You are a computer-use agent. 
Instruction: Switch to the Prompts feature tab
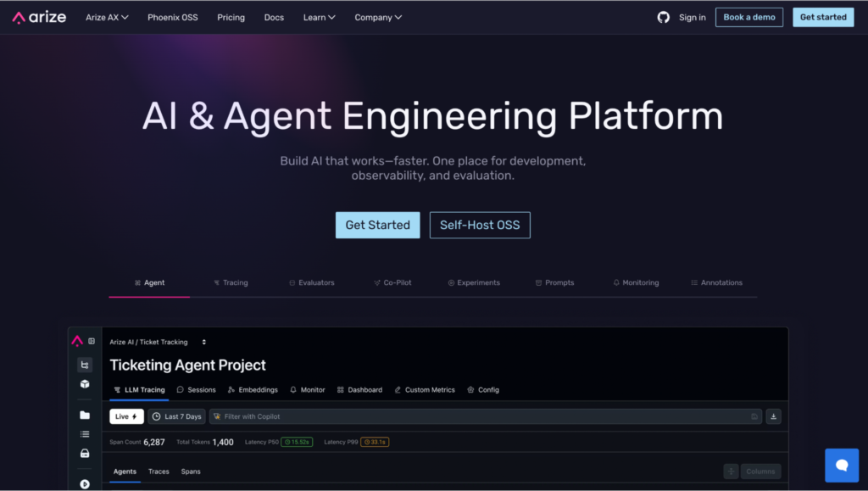pos(554,282)
